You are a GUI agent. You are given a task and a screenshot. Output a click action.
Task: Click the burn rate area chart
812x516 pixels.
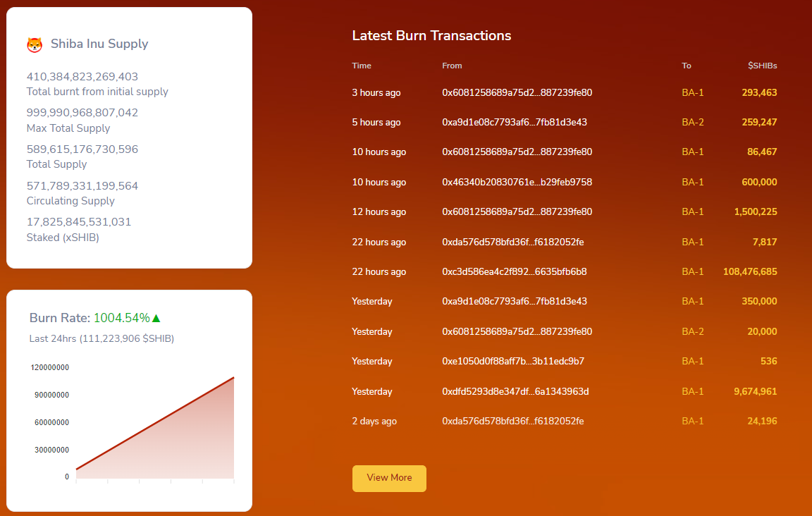click(x=155, y=428)
